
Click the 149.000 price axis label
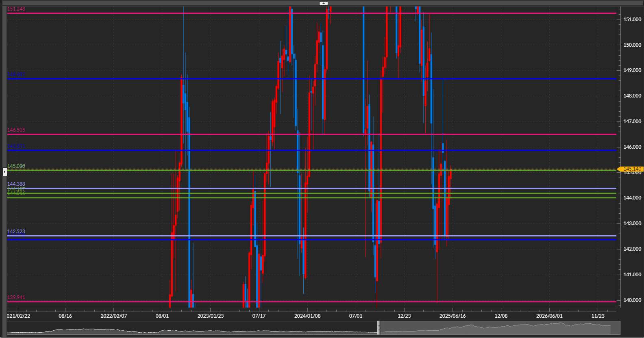point(632,70)
